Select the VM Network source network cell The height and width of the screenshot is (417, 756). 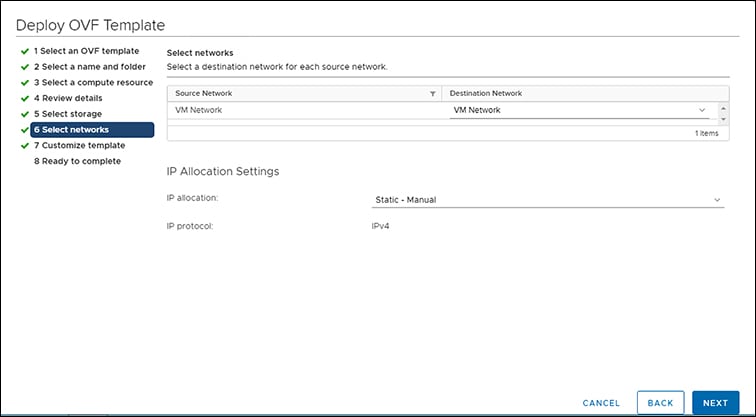[x=199, y=110]
